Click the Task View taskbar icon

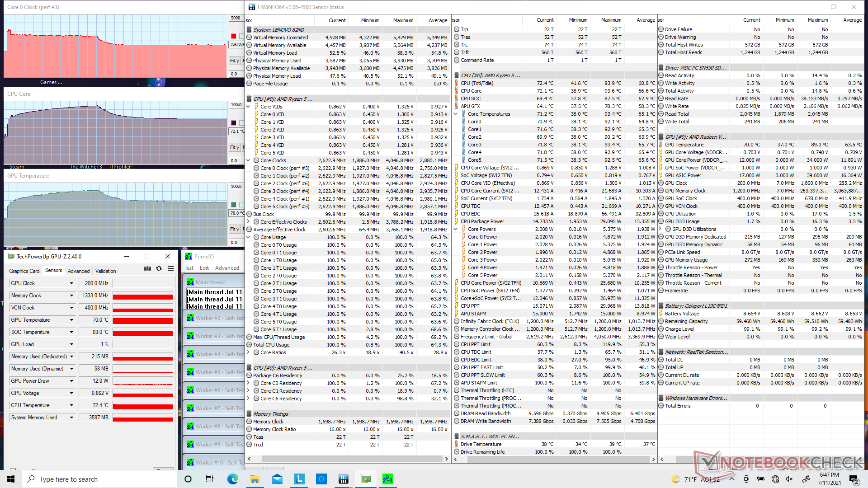pos(210,479)
